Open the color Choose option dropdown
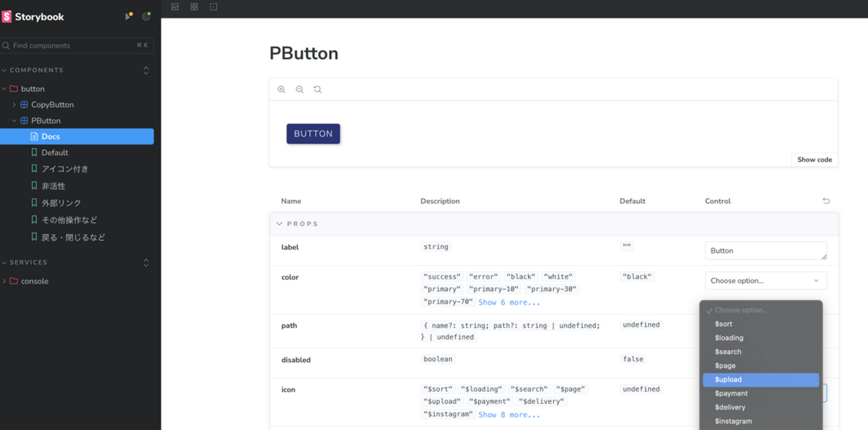Image resolution: width=868 pixels, height=430 pixels. coord(766,281)
